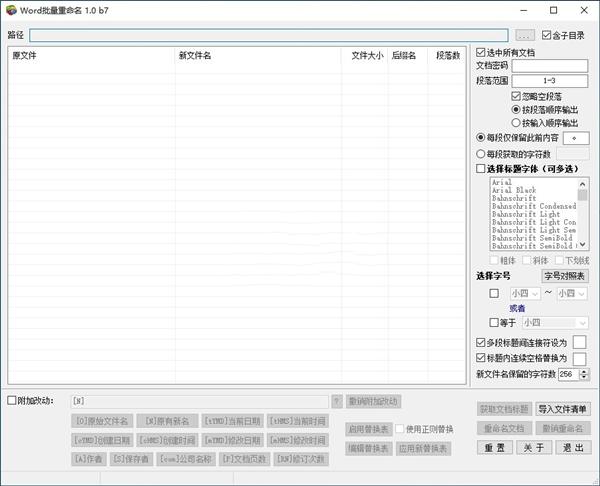Click the font list scroll-up arrow
The height and width of the screenshot is (486, 600).
582,184
